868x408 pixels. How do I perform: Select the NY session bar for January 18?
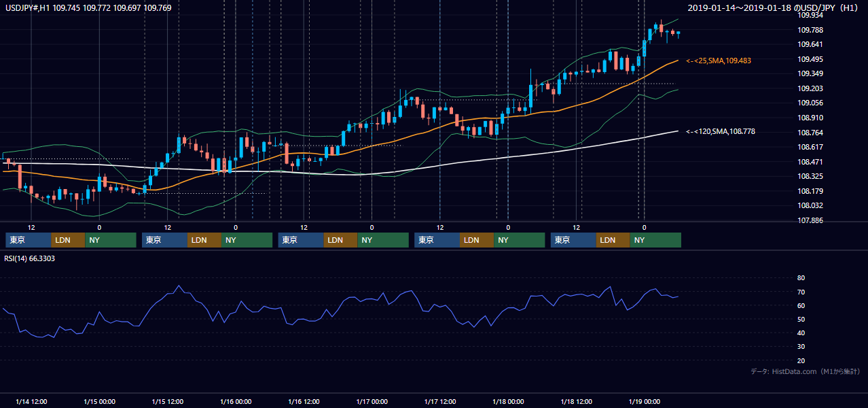click(655, 240)
